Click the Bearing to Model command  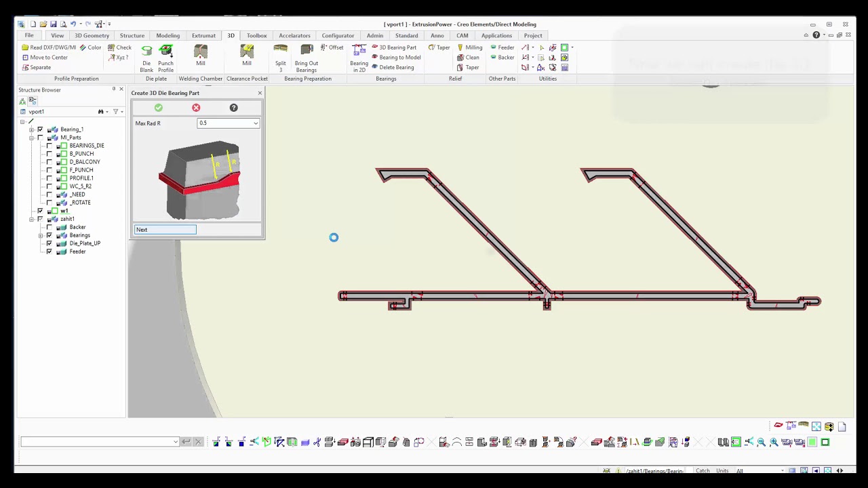pyautogui.click(x=396, y=58)
